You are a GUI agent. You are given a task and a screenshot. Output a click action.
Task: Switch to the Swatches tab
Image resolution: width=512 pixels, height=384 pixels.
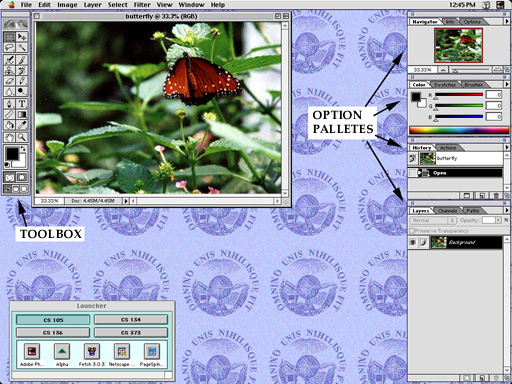[x=445, y=85]
